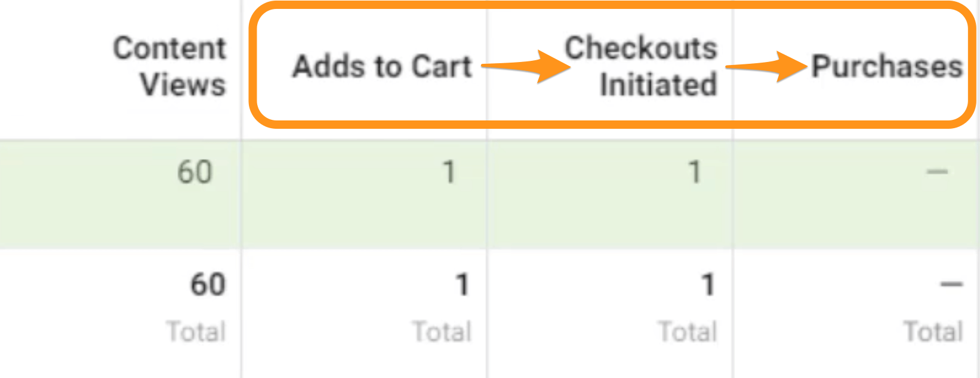Click the arrow from Adds to Cart to Checkouts
The width and height of the screenshot is (980, 378).
(x=525, y=66)
